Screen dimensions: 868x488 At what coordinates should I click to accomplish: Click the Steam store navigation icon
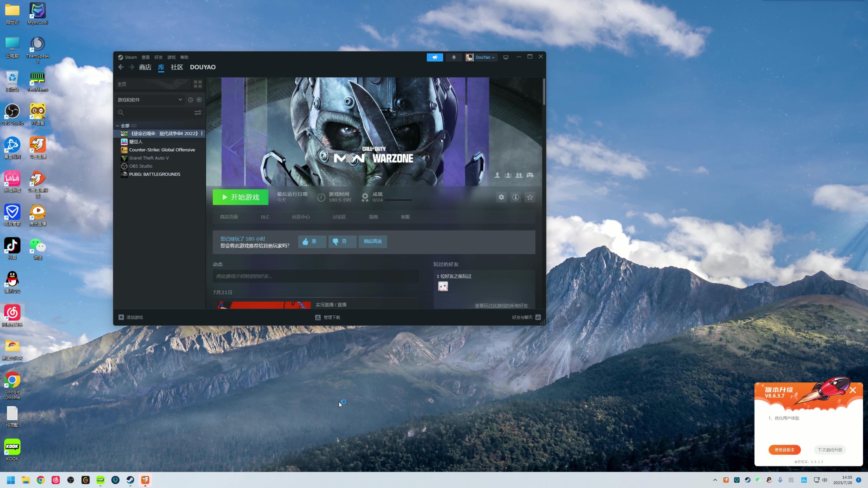click(x=145, y=67)
